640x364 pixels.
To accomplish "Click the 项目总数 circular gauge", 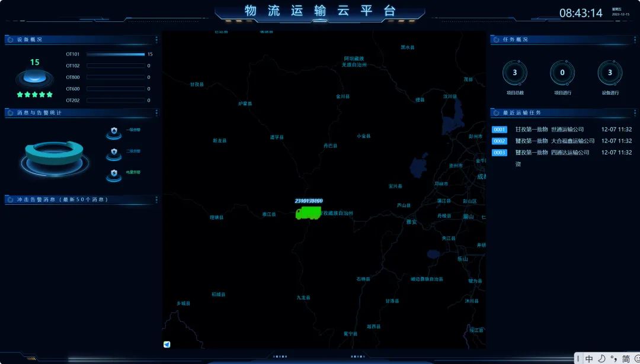I will (514, 73).
